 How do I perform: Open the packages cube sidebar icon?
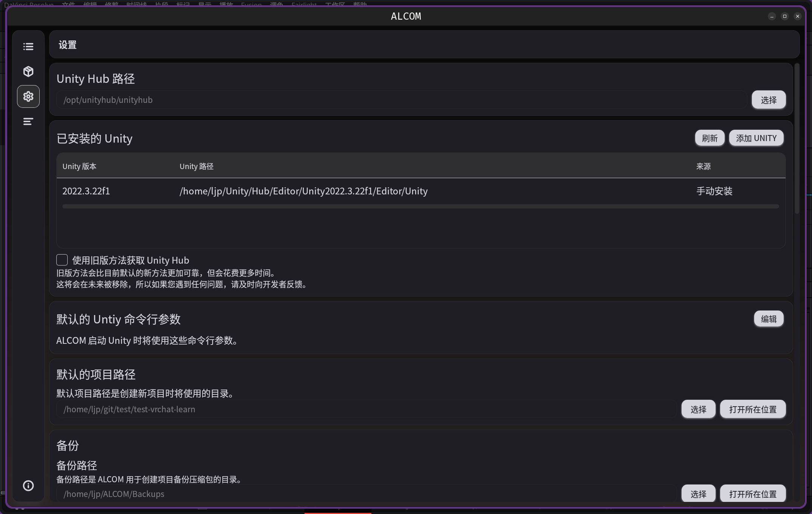28,71
